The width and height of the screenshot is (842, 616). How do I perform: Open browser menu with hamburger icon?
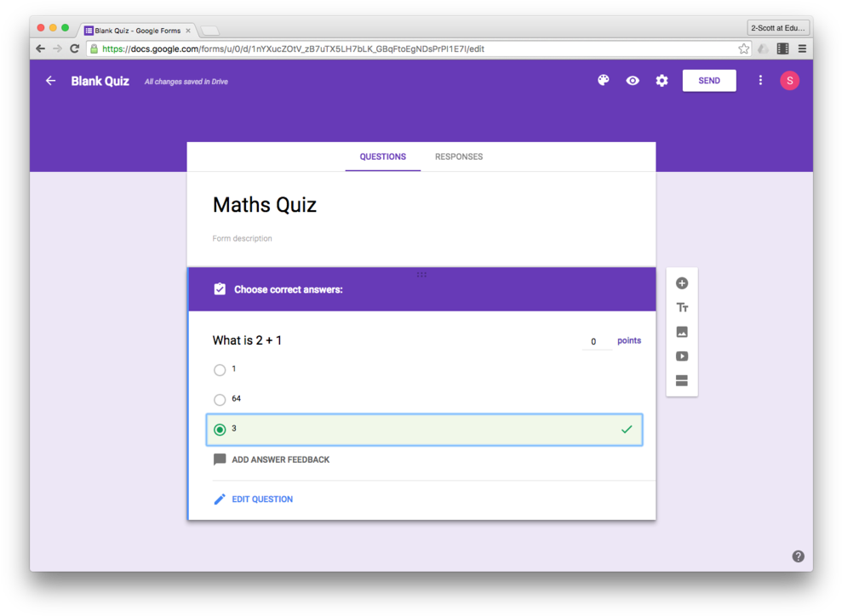click(801, 48)
